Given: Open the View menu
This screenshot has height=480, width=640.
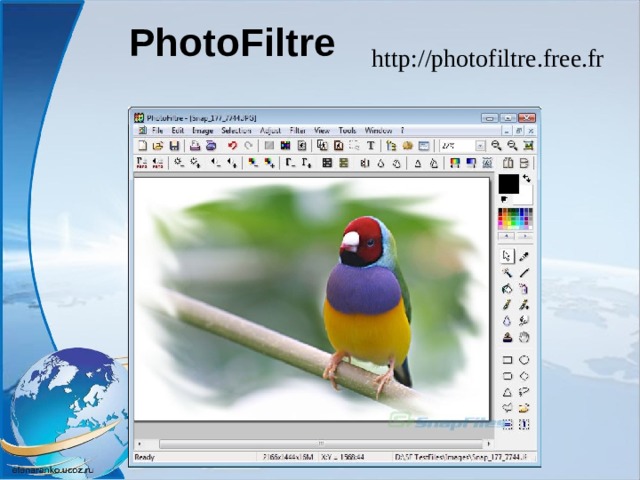Looking at the screenshot, I should click(x=322, y=130).
